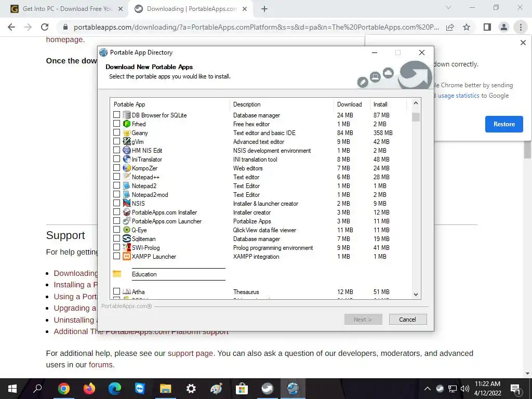The image size is (532, 399).
Task: Open Chrome three-dot menu
Action: (x=521, y=27)
